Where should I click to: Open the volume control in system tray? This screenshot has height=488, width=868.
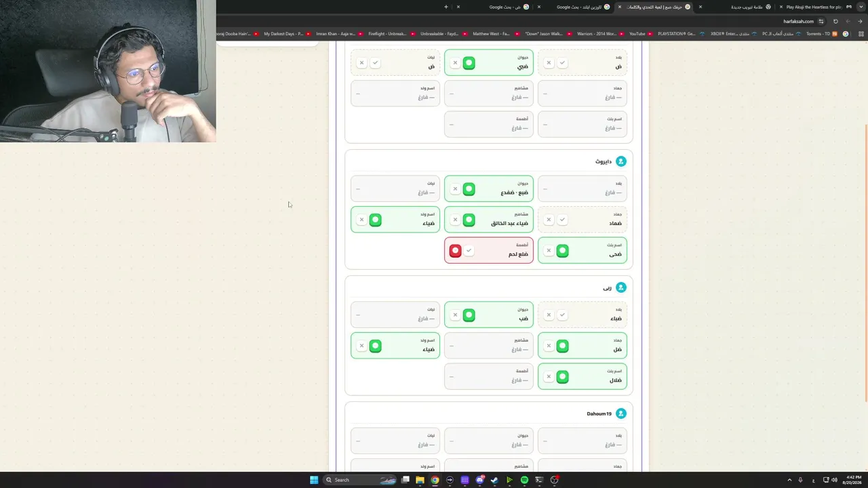835,480
